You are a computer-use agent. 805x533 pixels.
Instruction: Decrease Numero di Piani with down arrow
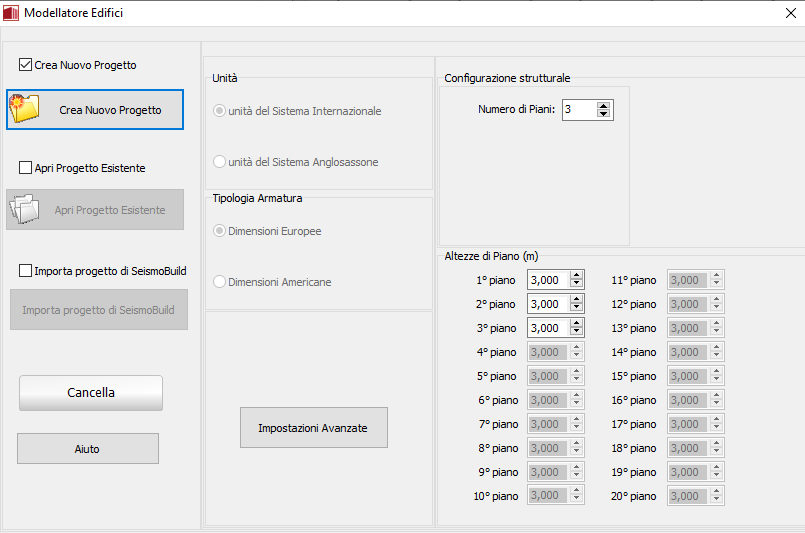coord(603,114)
